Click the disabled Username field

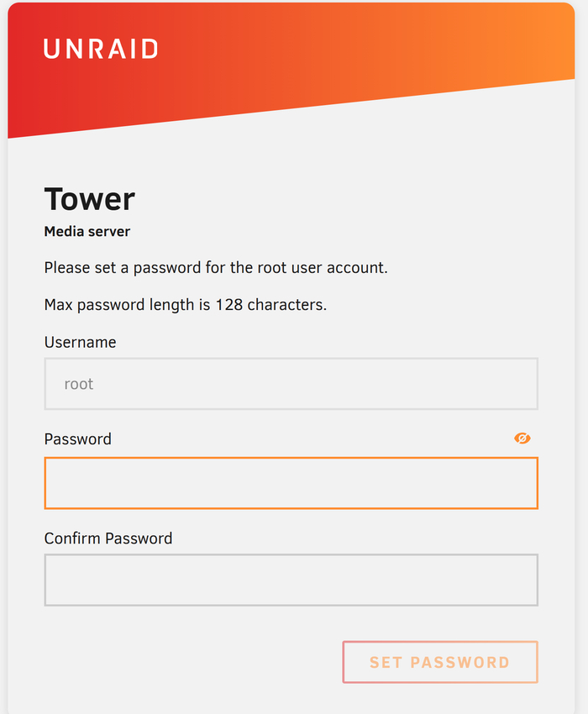(291, 384)
